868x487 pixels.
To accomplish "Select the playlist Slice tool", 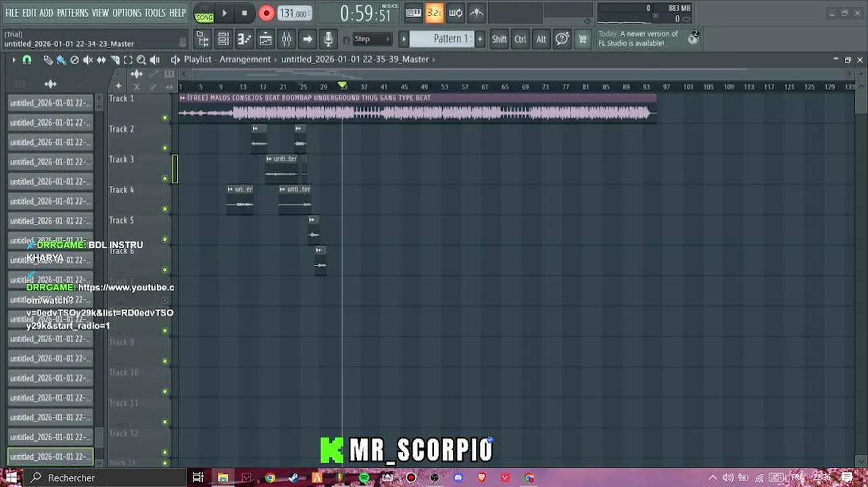I will click(115, 60).
